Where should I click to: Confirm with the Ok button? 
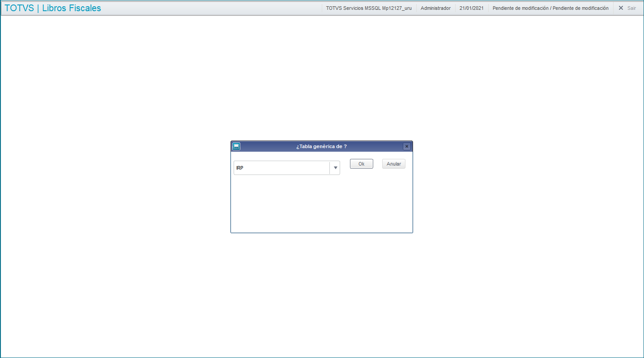coord(362,164)
